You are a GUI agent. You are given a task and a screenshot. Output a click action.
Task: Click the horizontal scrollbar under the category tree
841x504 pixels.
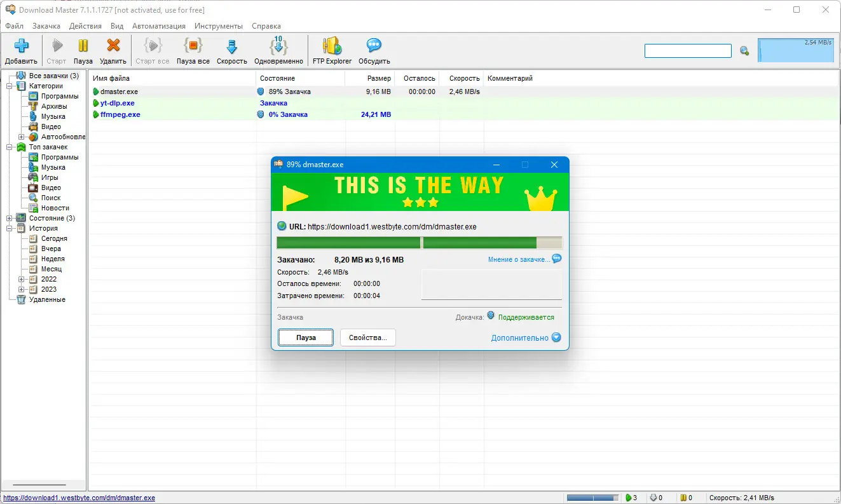coord(39,485)
